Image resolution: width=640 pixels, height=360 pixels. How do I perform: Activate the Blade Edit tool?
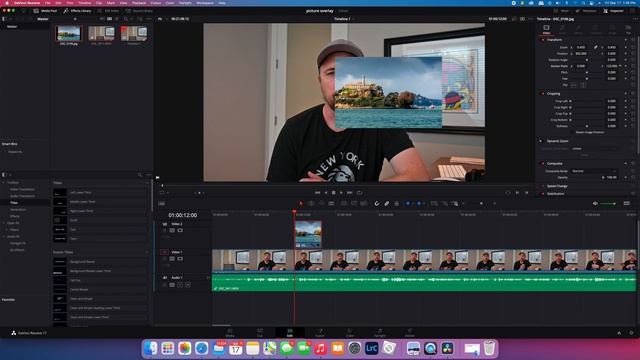331,203
